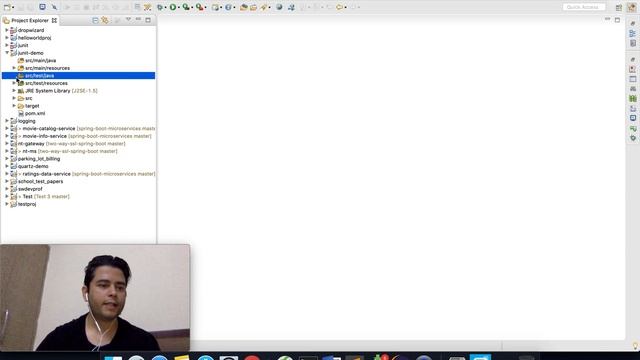Expand the movie-catalog-service project
The image size is (640, 360).
(7, 128)
